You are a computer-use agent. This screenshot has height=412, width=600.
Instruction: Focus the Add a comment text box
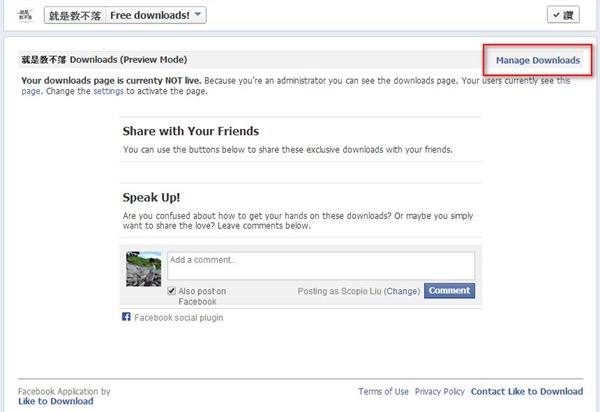[320, 265]
